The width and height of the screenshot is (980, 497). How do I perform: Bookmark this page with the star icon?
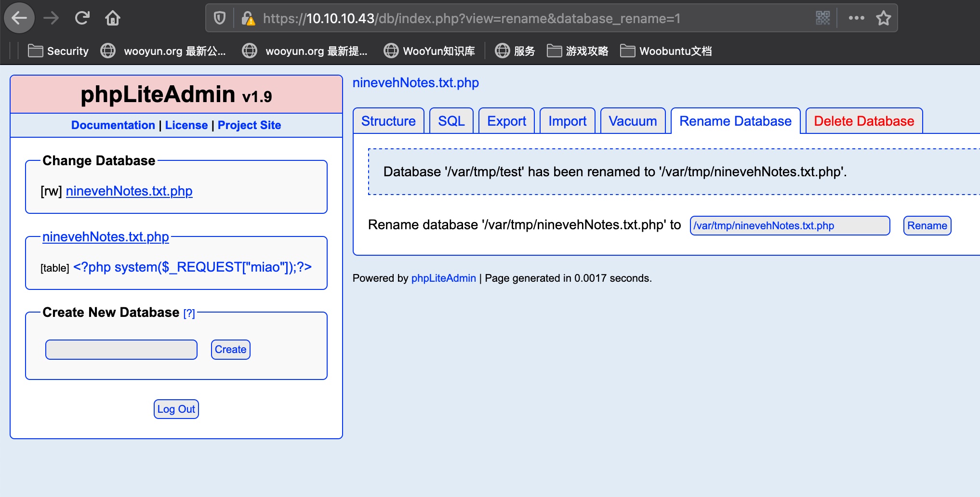[883, 18]
